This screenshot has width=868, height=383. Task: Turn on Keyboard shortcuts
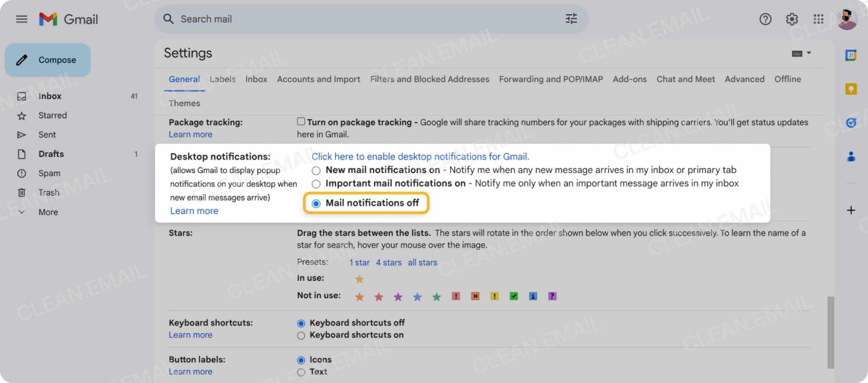pos(301,335)
